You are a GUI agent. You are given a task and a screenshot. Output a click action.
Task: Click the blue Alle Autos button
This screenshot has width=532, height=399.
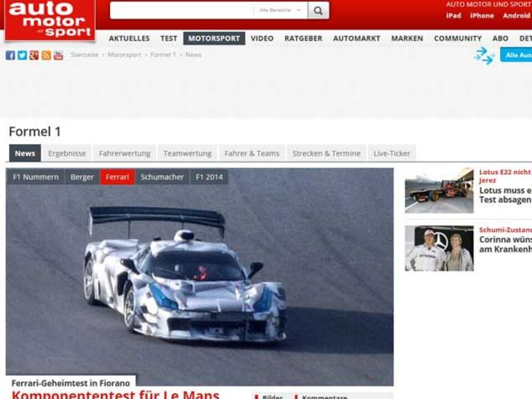click(516, 55)
